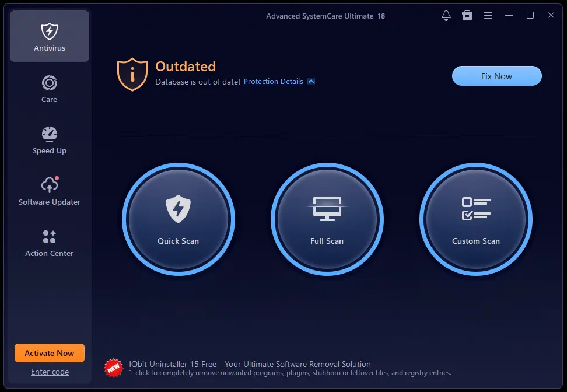Click the 'Database is out of date!' message
The height and width of the screenshot is (392, 567).
click(198, 82)
